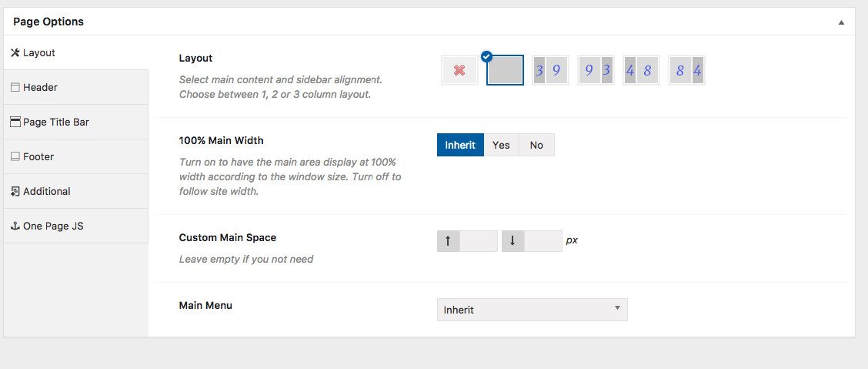
Task: Pick the 3-9 left sidebar layout
Action: point(549,70)
